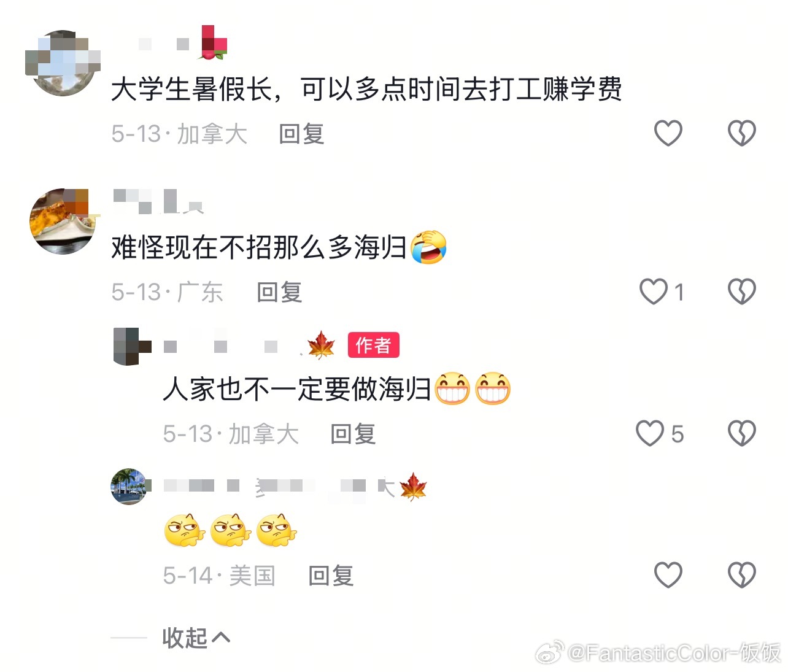
Task: Dislike the 大学生暑假长 comment with broken heart
Action: pos(741,133)
